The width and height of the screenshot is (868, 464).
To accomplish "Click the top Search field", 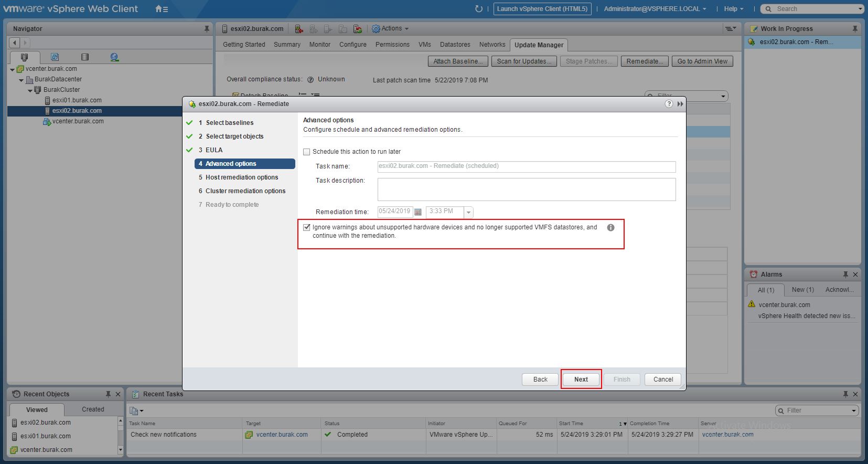I will tap(812, 9).
